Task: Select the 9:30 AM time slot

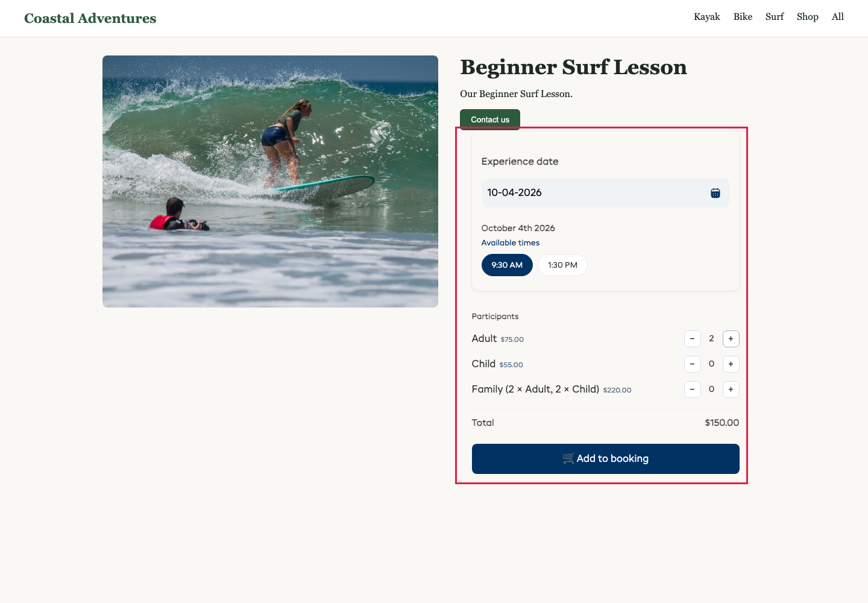Action: pos(507,265)
